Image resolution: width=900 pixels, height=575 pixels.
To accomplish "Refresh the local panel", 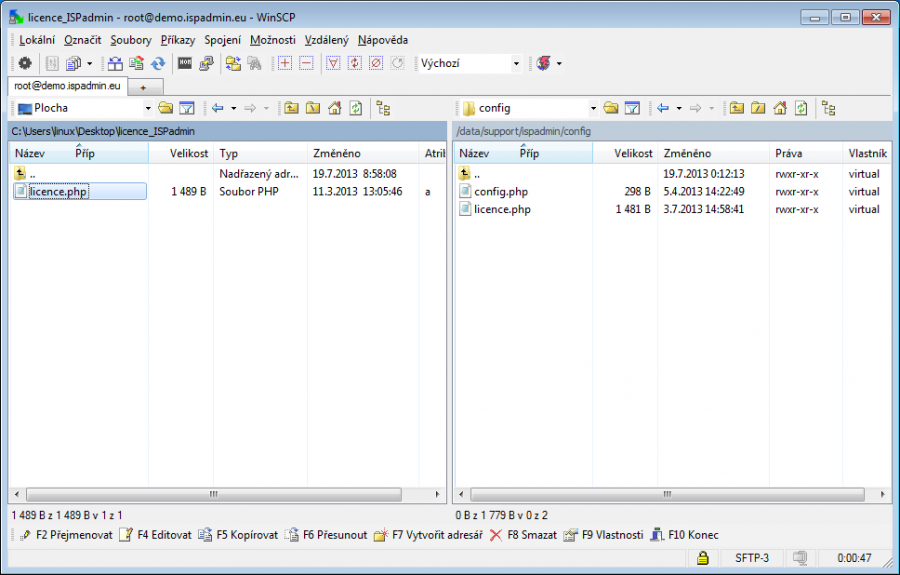I will 356,108.
